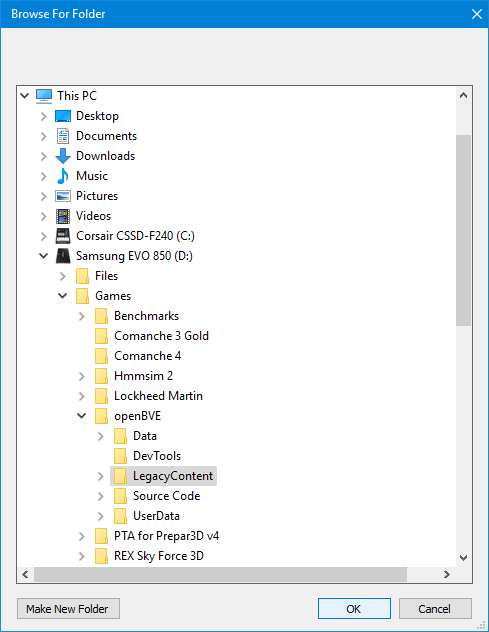Click the horizontal scrollbar right arrow
The width and height of the screenshot is (489, 632).
[x=447, y=574]
